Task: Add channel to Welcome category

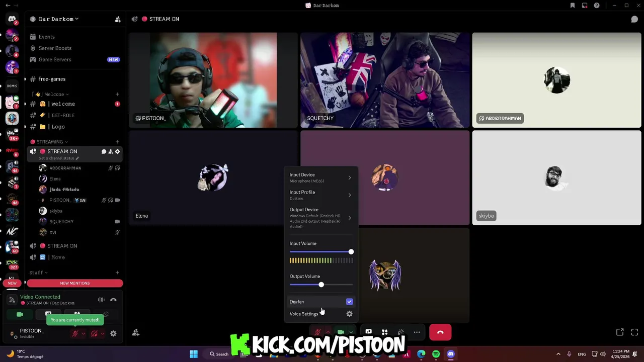Action: coord(117,94)
